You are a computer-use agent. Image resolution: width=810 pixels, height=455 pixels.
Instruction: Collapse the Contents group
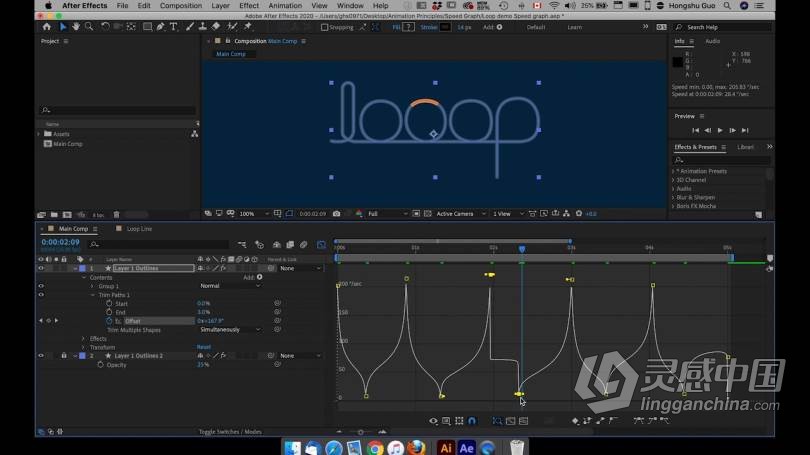click(x=84, y=277)
